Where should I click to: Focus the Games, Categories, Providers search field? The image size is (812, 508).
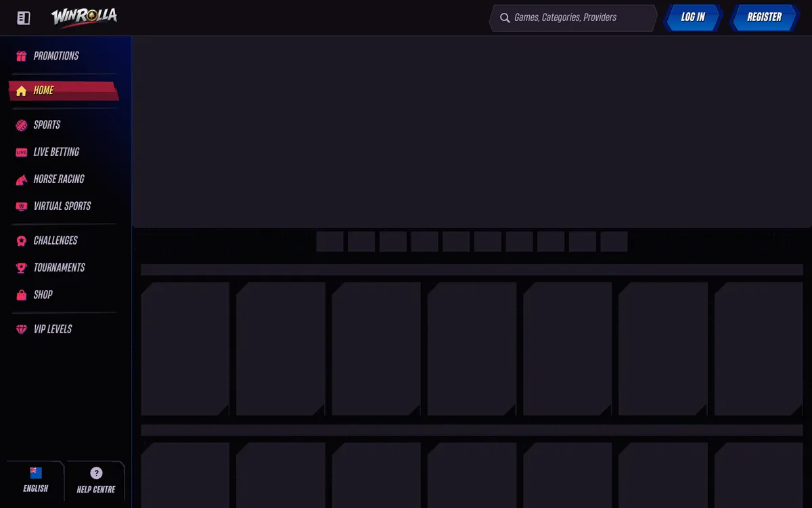click(573, 18)
